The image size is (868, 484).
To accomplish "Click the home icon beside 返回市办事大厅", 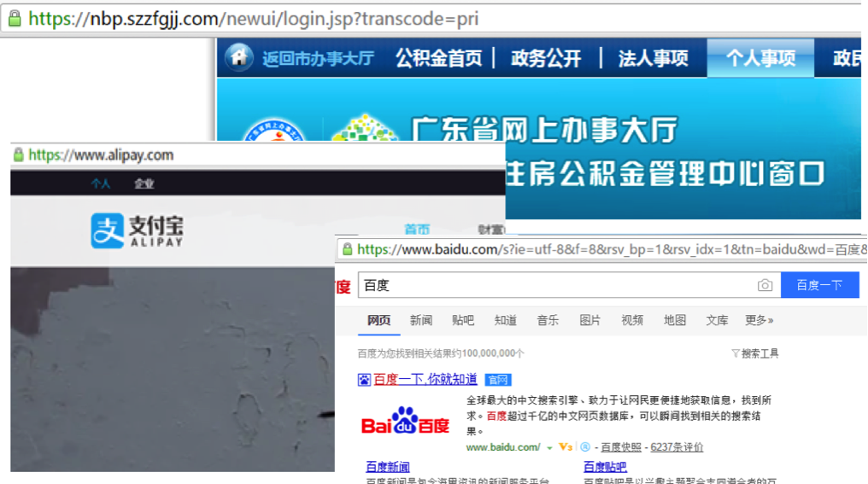I will tap(239, 57).
